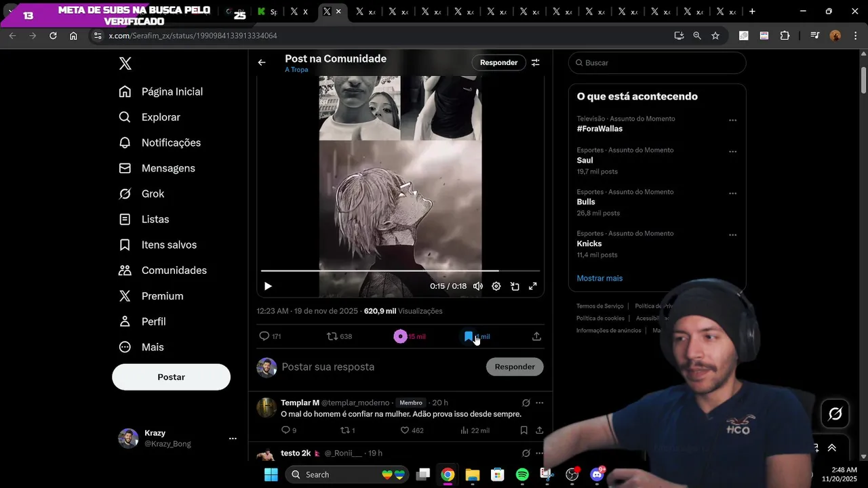Click the back arrow beside Post na Comunidade
The height and width of the screenshot is (488, 868).
pos(262,62)
